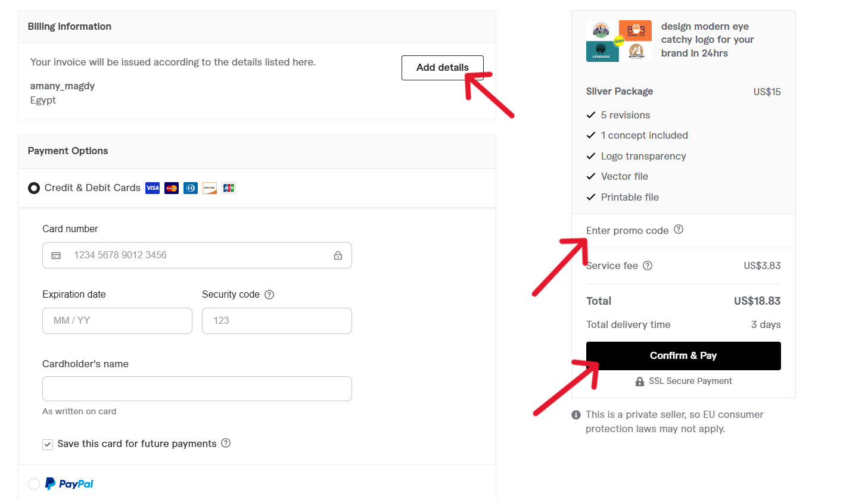Click the Payment Options heading
Screen dimensions: 868x500
pyautogui.click(x=68, y=151)
